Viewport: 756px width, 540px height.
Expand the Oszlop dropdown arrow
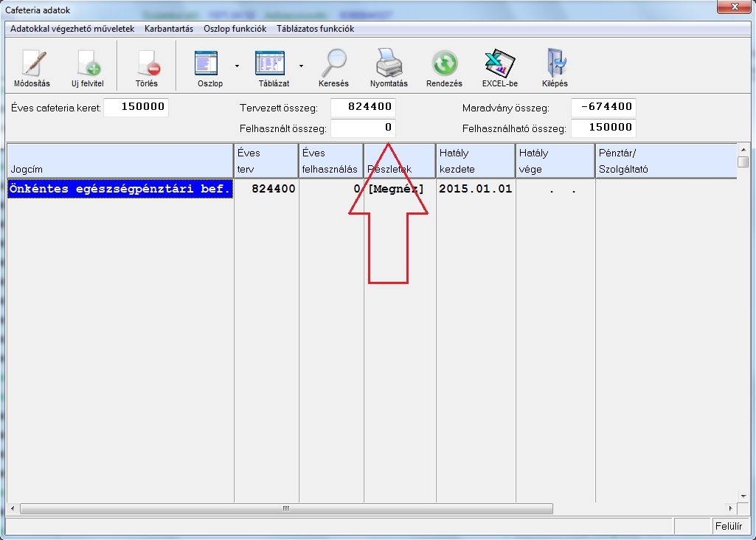click(237, 66)
